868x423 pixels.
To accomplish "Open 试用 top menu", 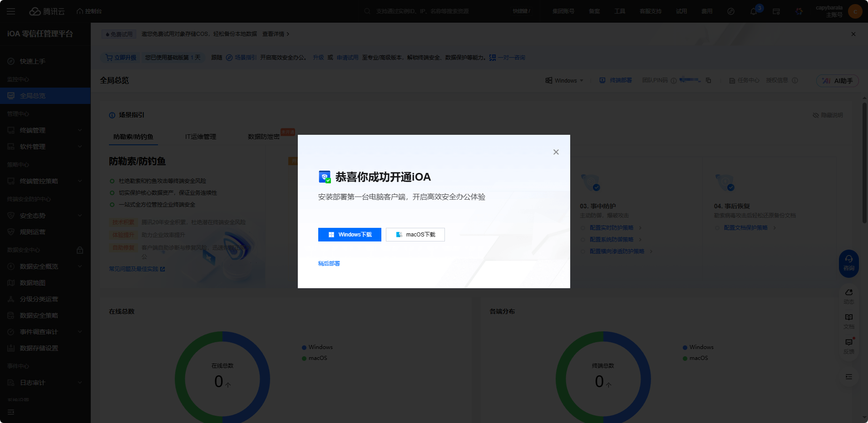I will click(x=681, y=11).
